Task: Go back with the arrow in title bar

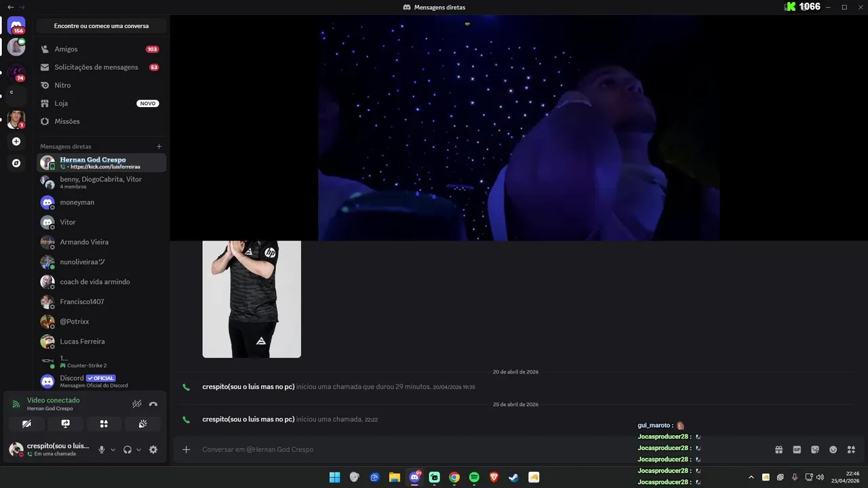Action: pyautogui.click(x=10, y=7)
